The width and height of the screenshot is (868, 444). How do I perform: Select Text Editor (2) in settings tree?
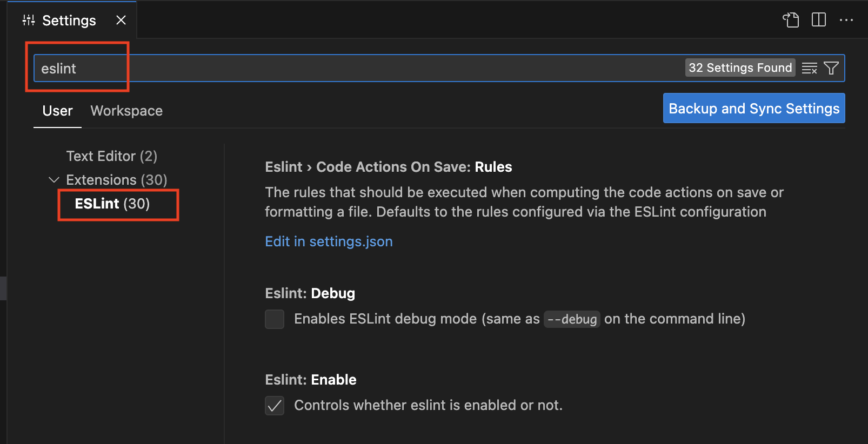pos(111,156)
